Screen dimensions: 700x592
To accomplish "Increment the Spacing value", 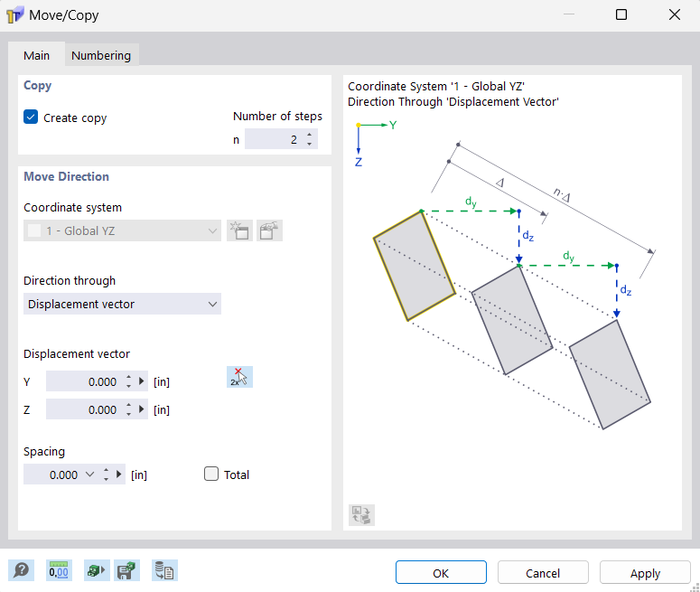I will click(106, 470).
